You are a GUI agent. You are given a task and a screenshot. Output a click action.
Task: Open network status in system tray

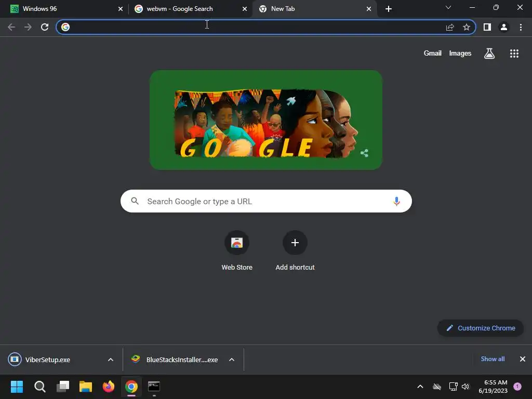click(x=453, y=387)
